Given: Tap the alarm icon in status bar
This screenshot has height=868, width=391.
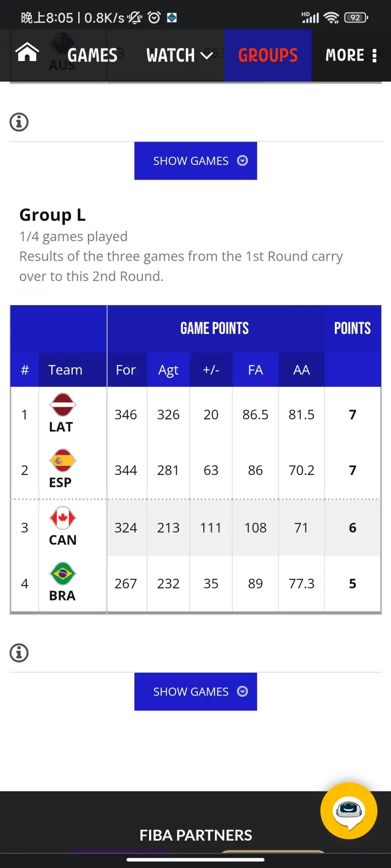Looking at the screenshot, I should coord(154,18).
